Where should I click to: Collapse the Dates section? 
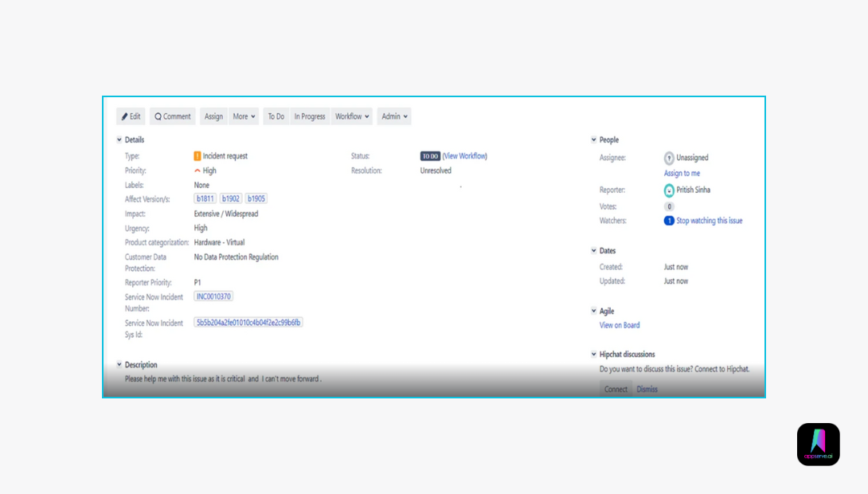[x=593, y=250]
